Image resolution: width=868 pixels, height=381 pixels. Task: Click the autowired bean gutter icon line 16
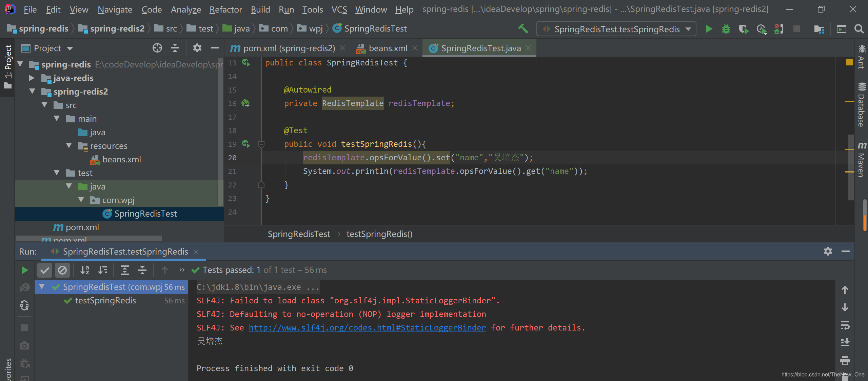tap(245, 103)
